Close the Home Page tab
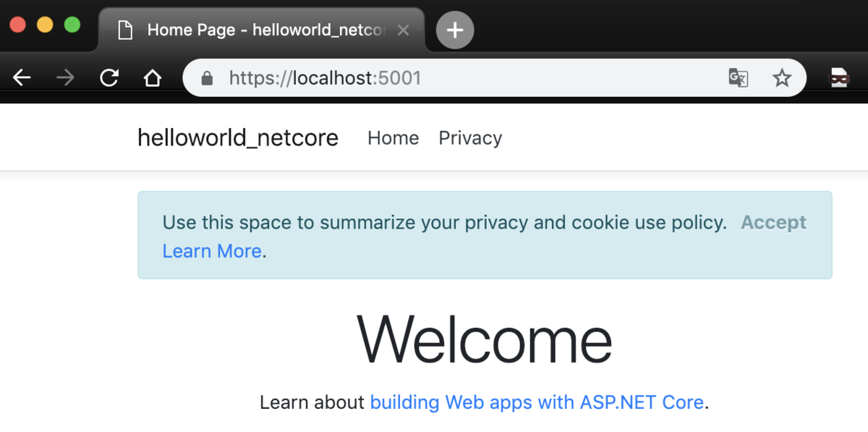The width and height of the screenshot is (868, 432). [x=404, y=30]
